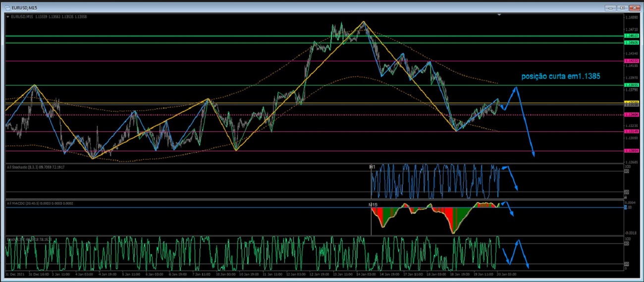Click the '14 Jan 03:00' date on time axis
Image resolution: width=644 pixels, height=282 pixels.
tap(366, 274)
